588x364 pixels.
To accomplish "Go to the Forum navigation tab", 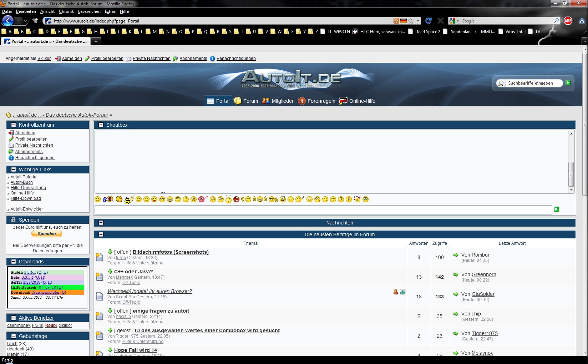I will coord(246,101).
